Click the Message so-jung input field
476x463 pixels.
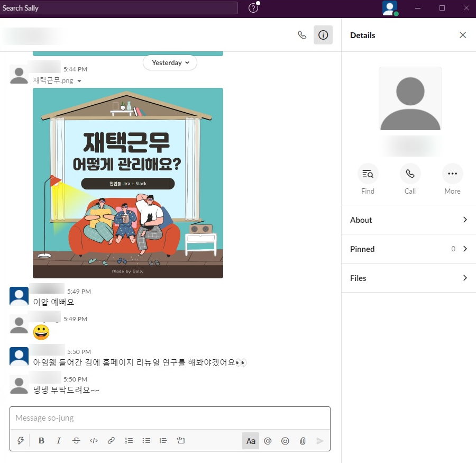170,418
